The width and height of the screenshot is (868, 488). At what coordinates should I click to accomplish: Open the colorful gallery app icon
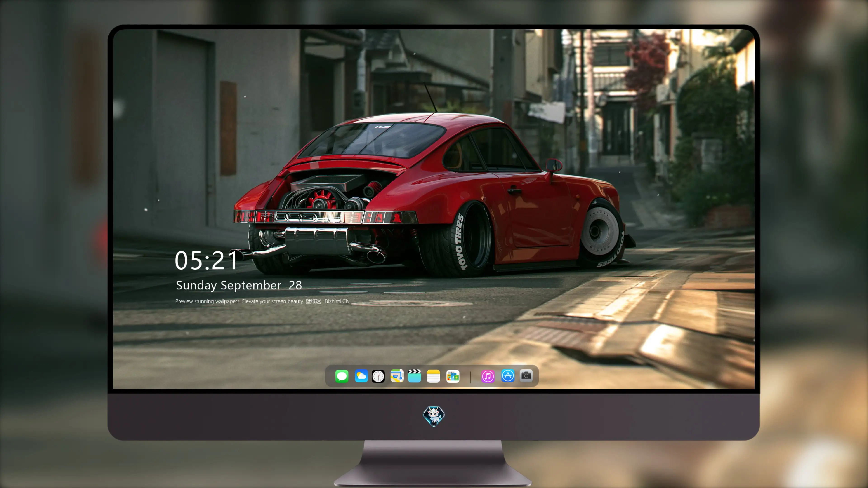(453, 376)
